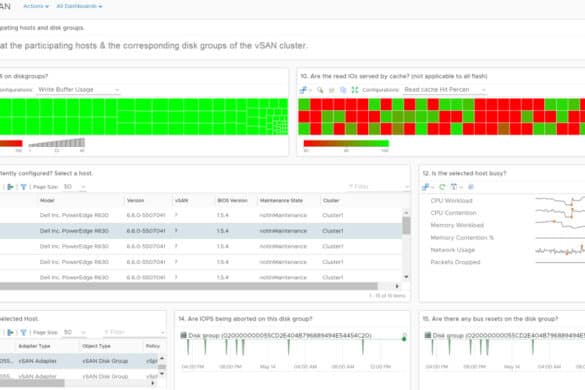
Task: Open the hosts table Page Size dropdown
Action: [75, 187]
